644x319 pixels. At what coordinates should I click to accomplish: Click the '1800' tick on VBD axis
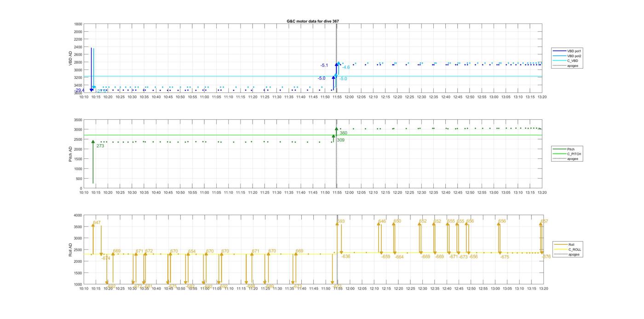(78, 24)
